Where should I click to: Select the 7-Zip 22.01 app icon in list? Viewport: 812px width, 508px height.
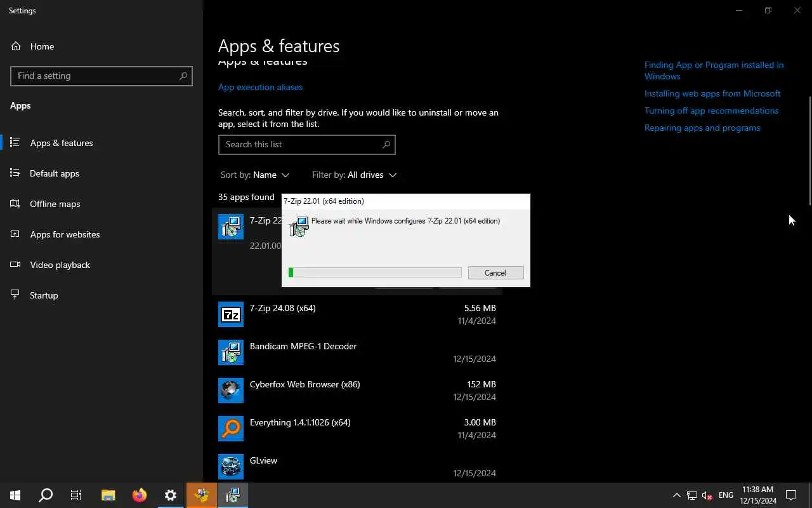231,227
